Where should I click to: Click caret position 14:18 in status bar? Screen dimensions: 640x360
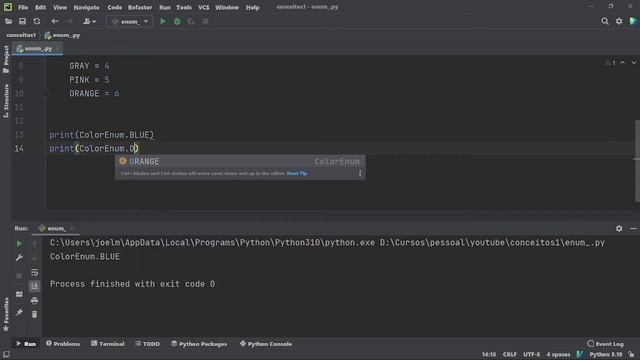[489, 354]
